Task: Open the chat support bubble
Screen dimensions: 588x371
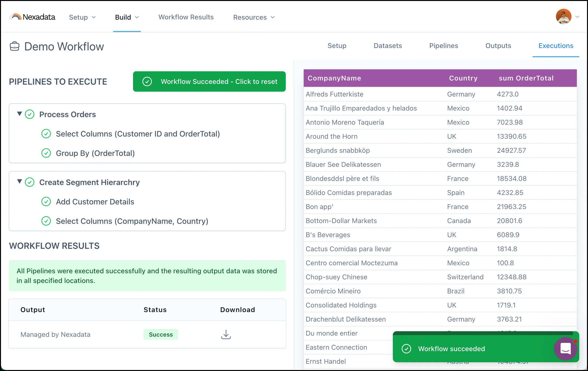Action: coord(565,348)
